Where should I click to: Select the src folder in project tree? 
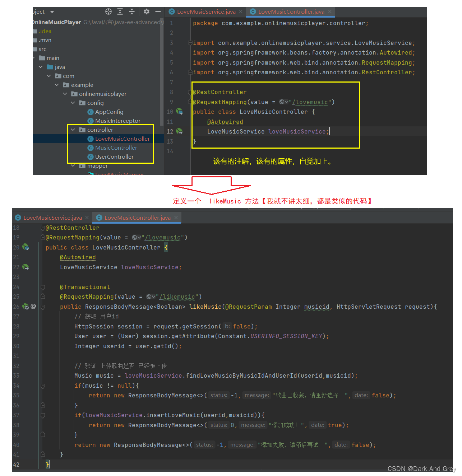click(42, 49)
